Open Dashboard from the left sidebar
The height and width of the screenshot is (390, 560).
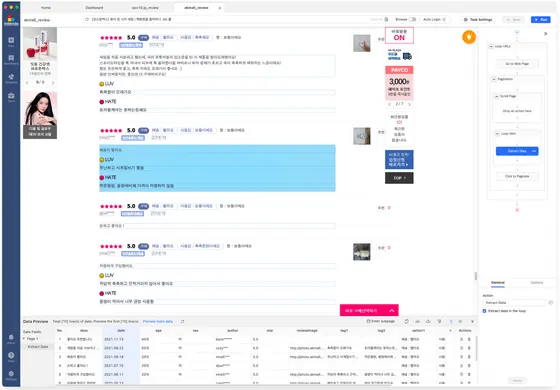click(11, 59)
